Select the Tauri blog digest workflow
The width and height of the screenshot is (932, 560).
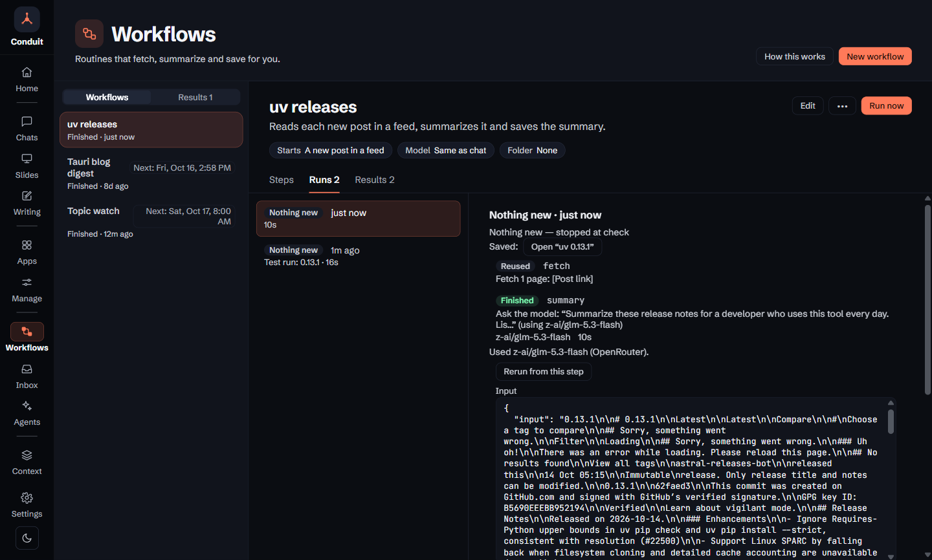pyautogui.click(x=151, y=173)
